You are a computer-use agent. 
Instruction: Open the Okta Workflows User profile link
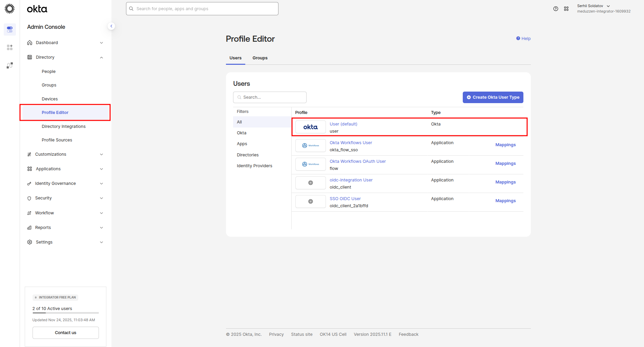pos(351,143)
